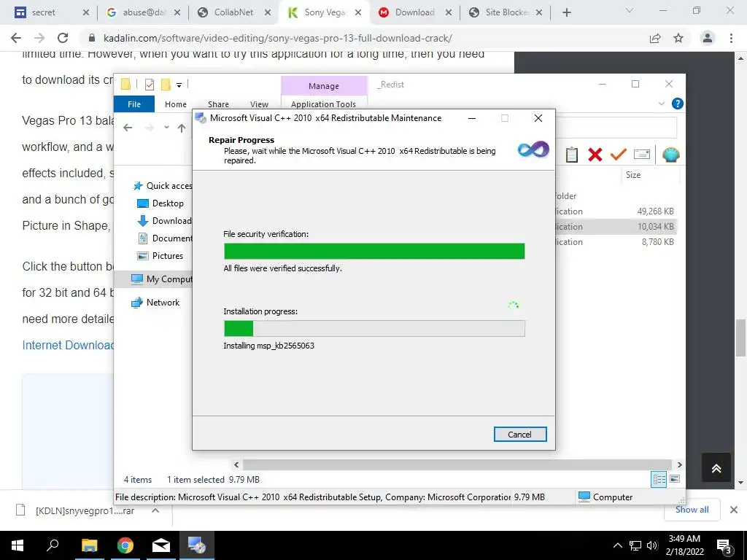Open a new Chrome tab
This screenshot has height=560, width=747.
(566, 13)
